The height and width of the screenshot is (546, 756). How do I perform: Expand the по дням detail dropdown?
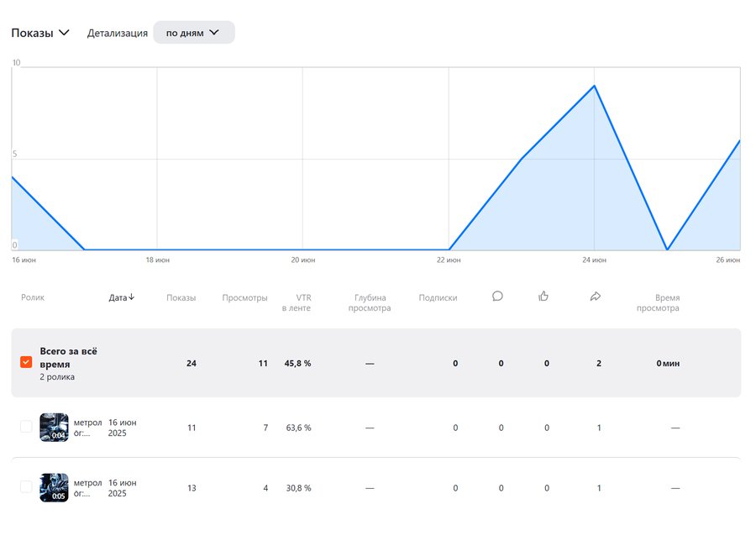pyautogui.click(x=193, y=33)
